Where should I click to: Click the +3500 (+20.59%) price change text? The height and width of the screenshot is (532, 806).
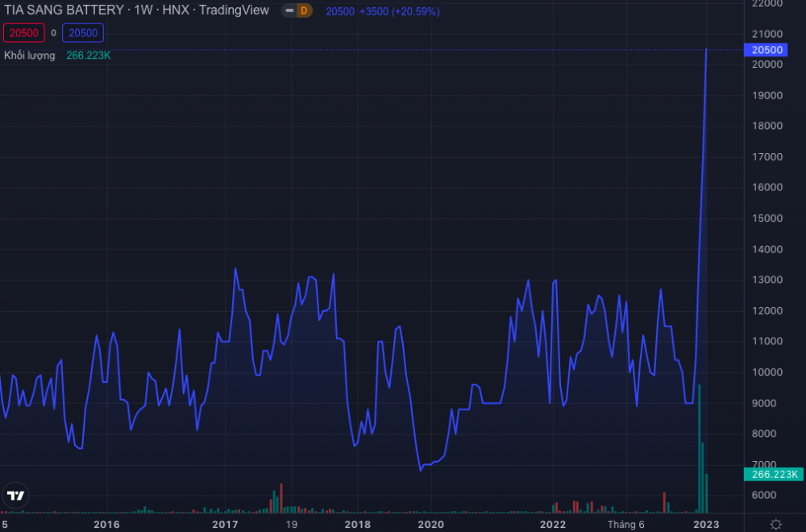click(400, 11)
